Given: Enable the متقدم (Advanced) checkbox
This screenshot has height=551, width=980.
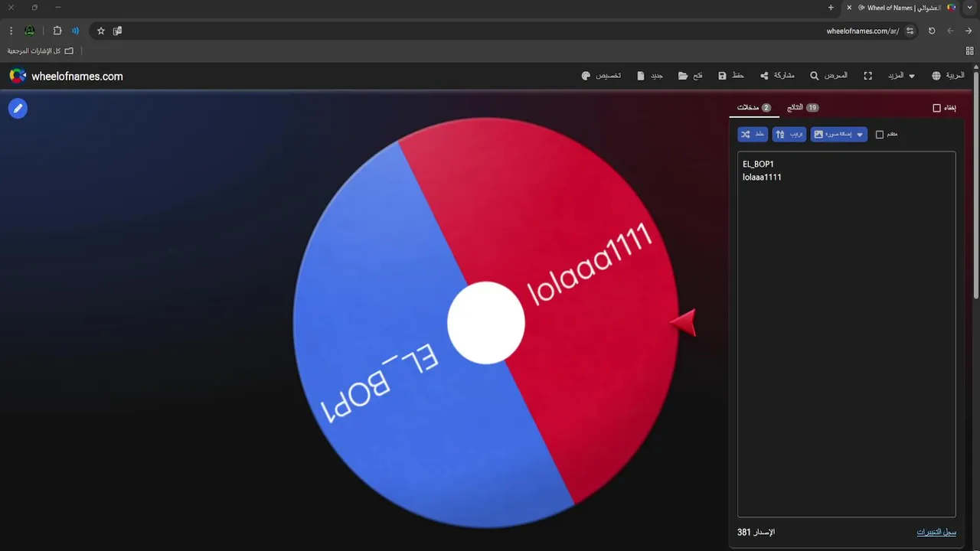Looking at the screenshot, I should coord(880,135).
